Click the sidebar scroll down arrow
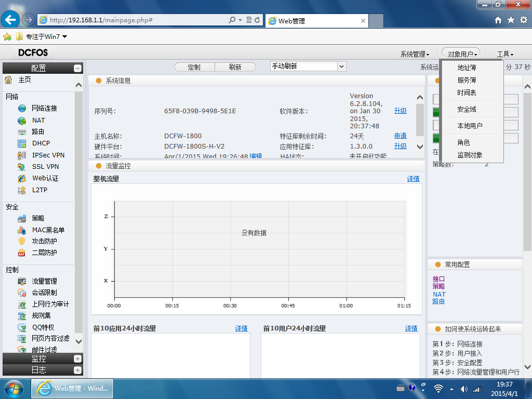This screenshot has height=399, width=532. (x=79, y=341)
